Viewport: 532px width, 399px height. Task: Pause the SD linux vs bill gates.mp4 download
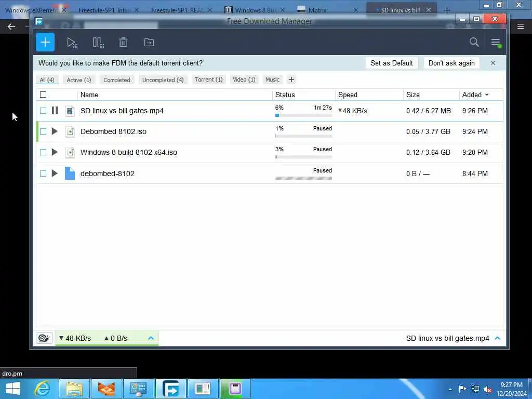(x=55, y=111)
